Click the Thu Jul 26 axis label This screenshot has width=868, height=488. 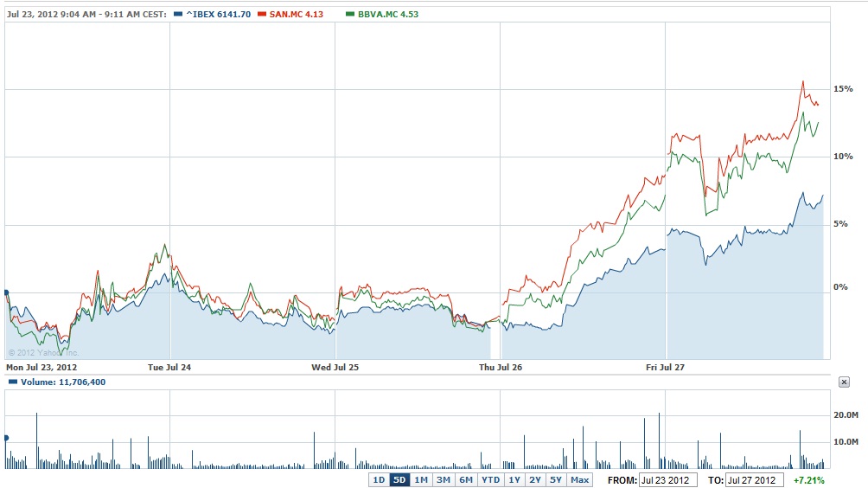point(501,367)
